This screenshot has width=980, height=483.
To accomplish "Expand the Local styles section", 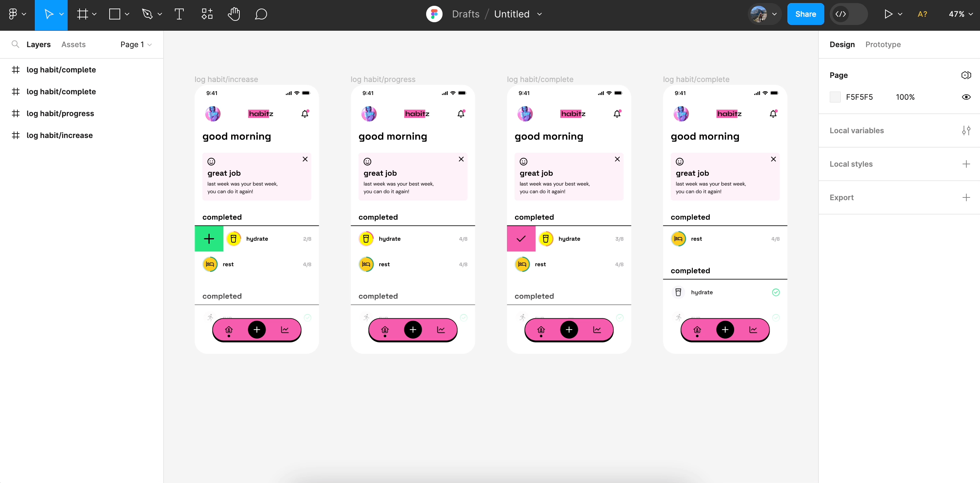I will pyautogui.click(x=966, y=164).
